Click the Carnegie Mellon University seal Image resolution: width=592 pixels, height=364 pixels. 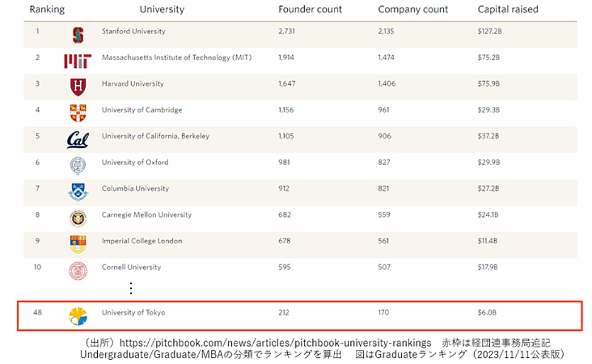(78, 218)
